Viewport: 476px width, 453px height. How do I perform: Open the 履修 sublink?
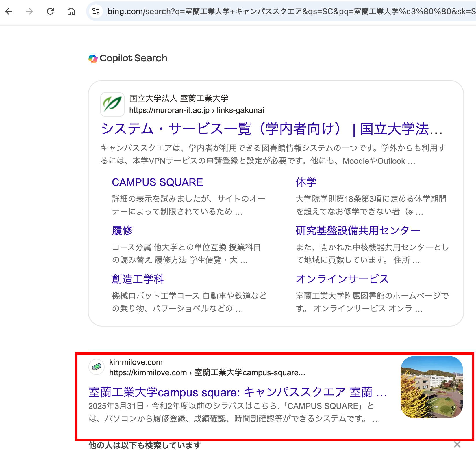point(122,231)
